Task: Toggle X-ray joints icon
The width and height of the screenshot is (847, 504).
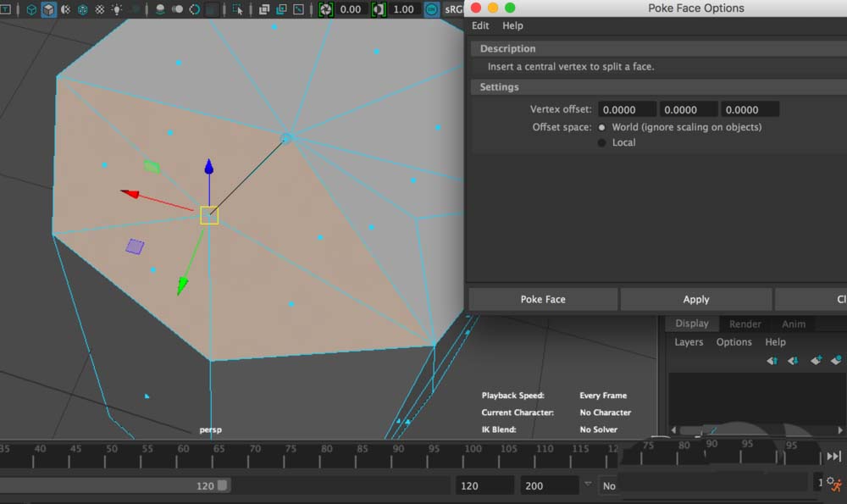Action: click(299, 9)
